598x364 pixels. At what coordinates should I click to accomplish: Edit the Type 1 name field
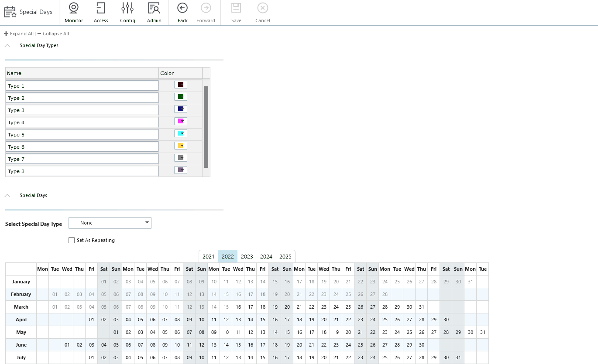pyautogui.click(x=82, y=86)
